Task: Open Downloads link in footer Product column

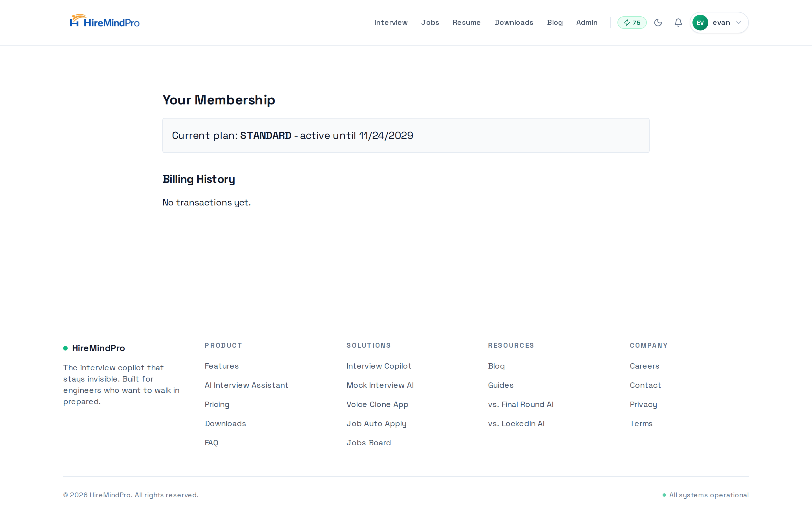Action: tap(225, 423)
